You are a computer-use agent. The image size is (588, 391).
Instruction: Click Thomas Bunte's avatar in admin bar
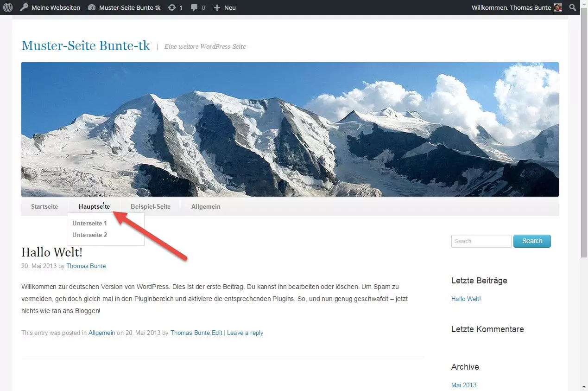558,7
